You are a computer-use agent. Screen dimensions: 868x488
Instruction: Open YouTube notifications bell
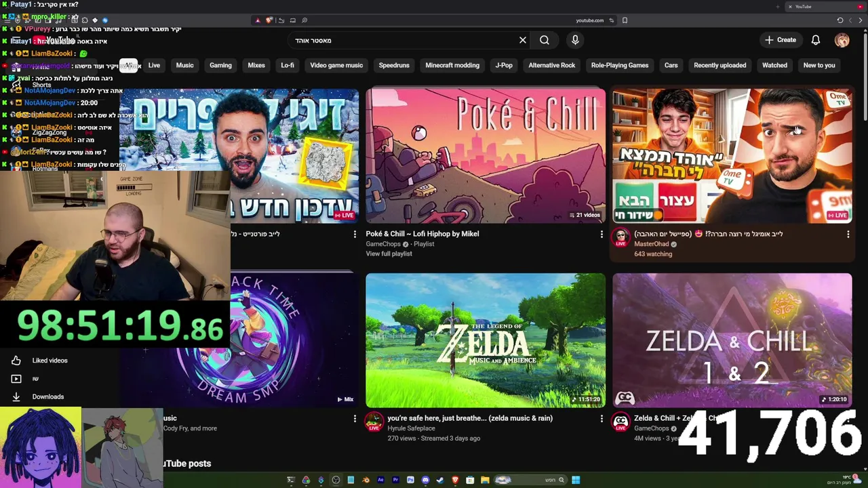(816, 40)
